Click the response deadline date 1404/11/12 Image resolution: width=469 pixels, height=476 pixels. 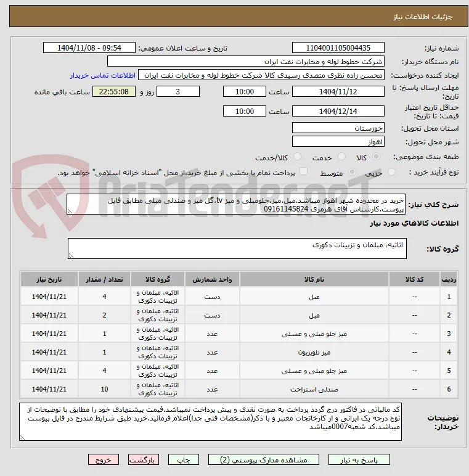[x=338, y=92]
